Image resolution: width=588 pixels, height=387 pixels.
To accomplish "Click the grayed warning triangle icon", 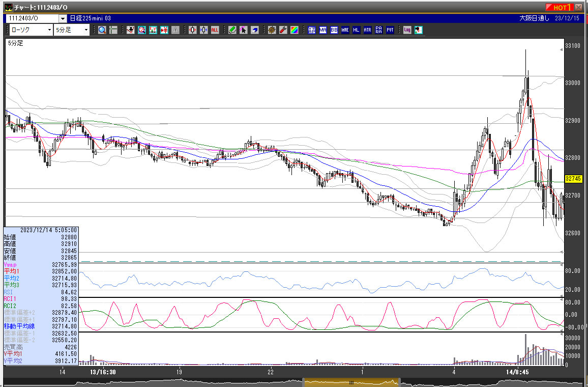I will pos(175,30).
